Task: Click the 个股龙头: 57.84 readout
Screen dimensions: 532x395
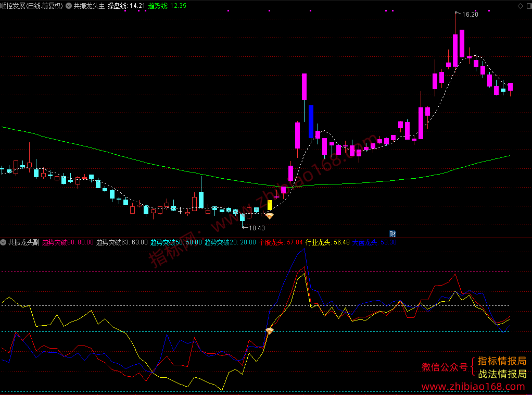Action: click(x=281, y=242)
